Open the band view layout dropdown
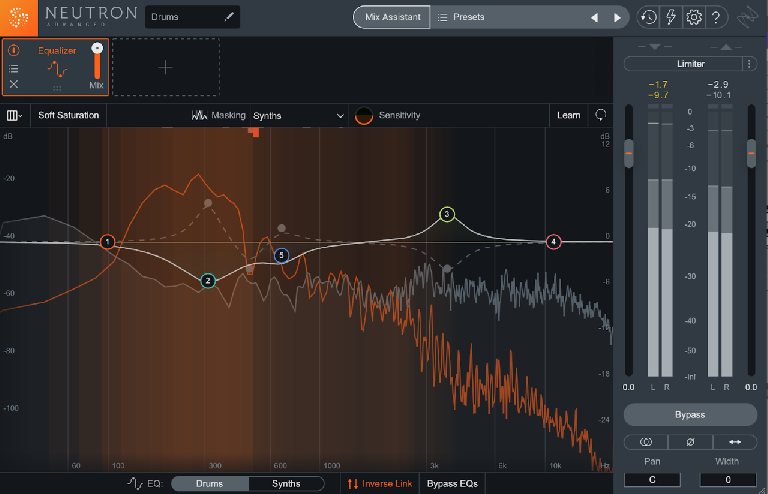The image size is (768, 494). coord(14,116)
